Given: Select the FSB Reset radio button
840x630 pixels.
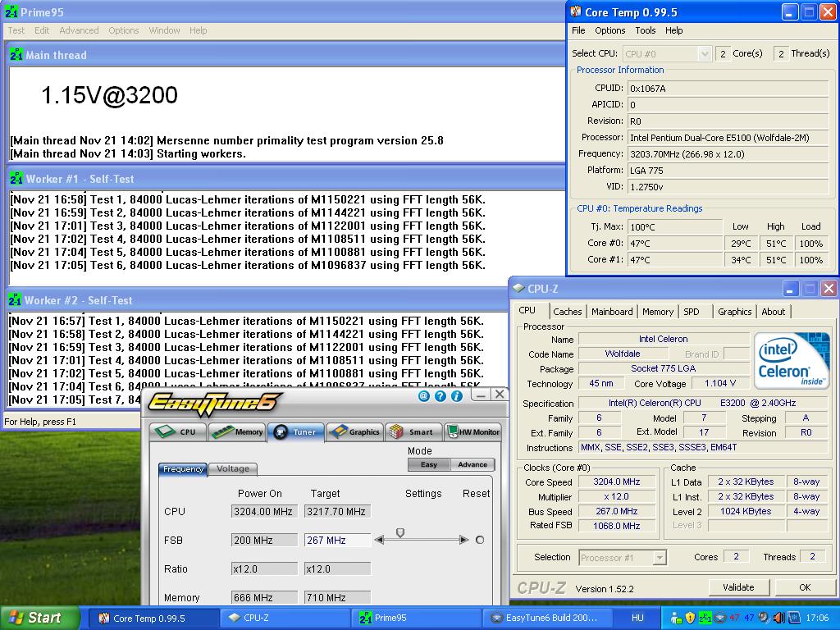Looking at the screenshot, I should point(480,540).
